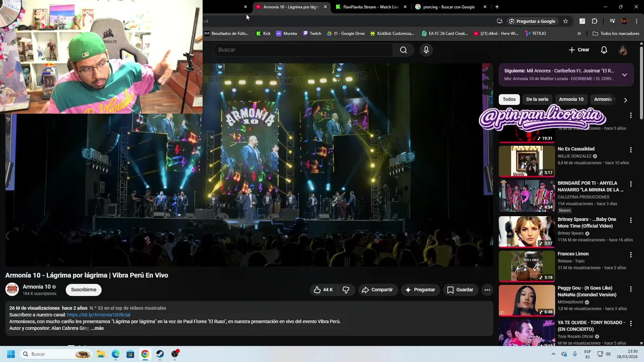Open Chrome media controls icon

pyautogui.click(x=612, y=21)
